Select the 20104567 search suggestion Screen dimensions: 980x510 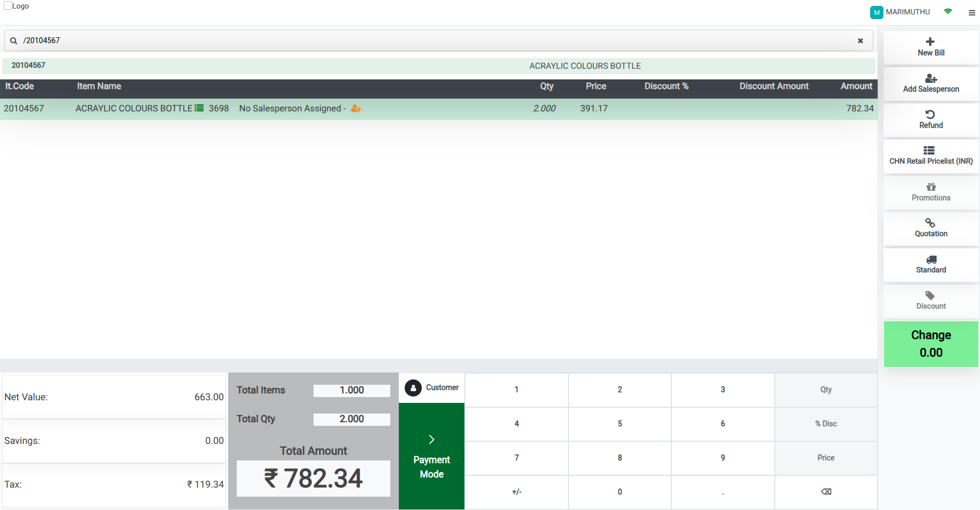[439, 66]
